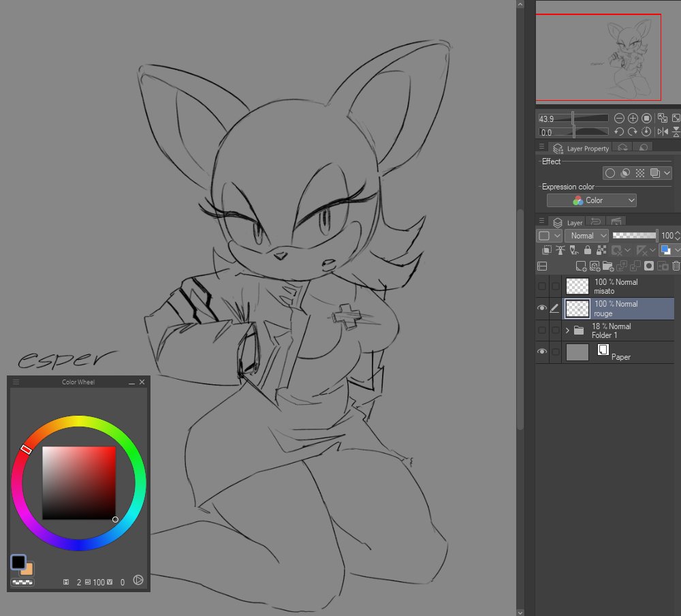Image resolution: width=681 pixels, height=616 pixels.
Task: Rotate canvas left in Navigator
Action: (619, 132)
